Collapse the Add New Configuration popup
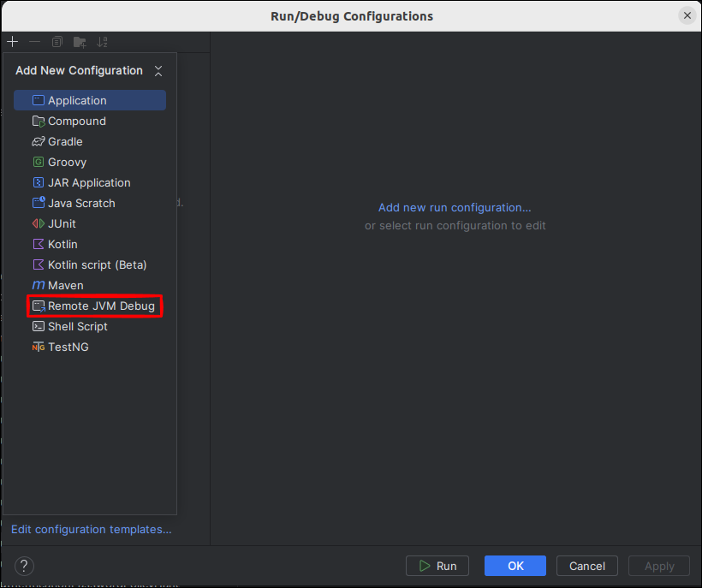This screenshot has width=702, height=588. 158,71
